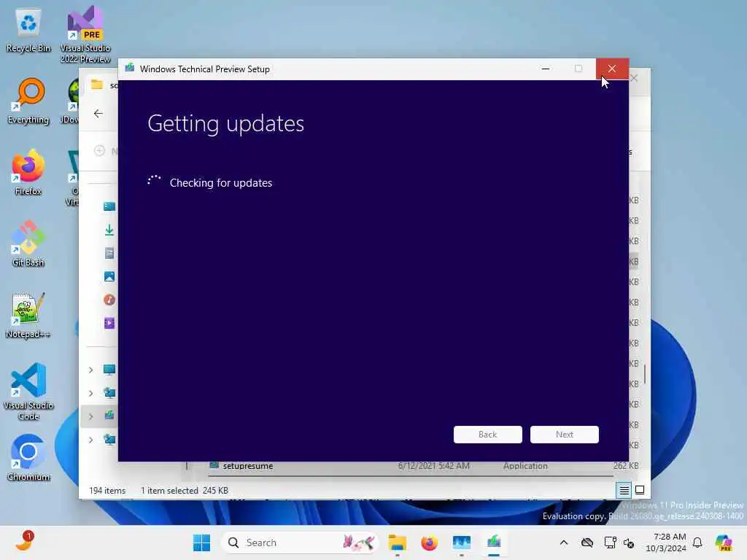Expand the This PC node in Explorer
This screenshot has height=560, width=747.
90,370
